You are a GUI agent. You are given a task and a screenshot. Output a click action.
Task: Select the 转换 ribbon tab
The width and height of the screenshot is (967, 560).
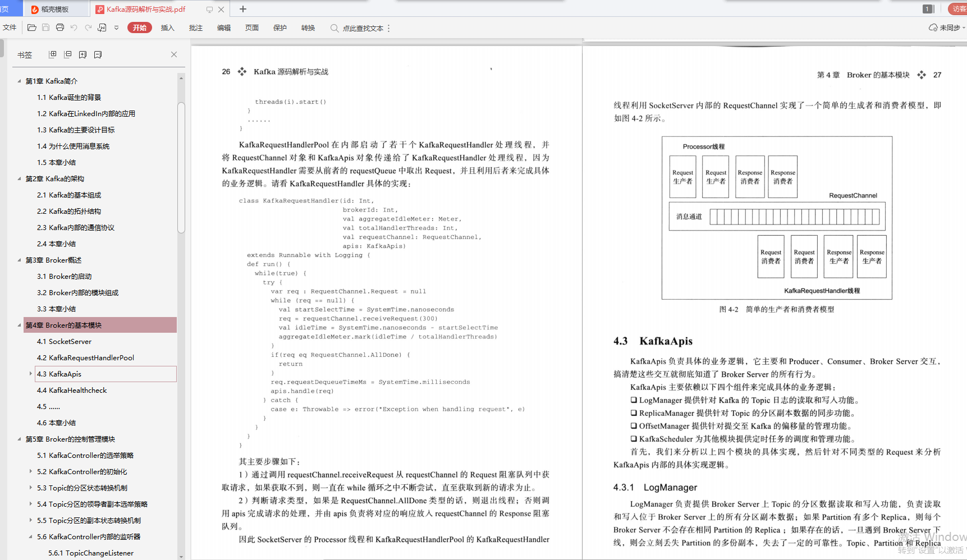(308, 28)
